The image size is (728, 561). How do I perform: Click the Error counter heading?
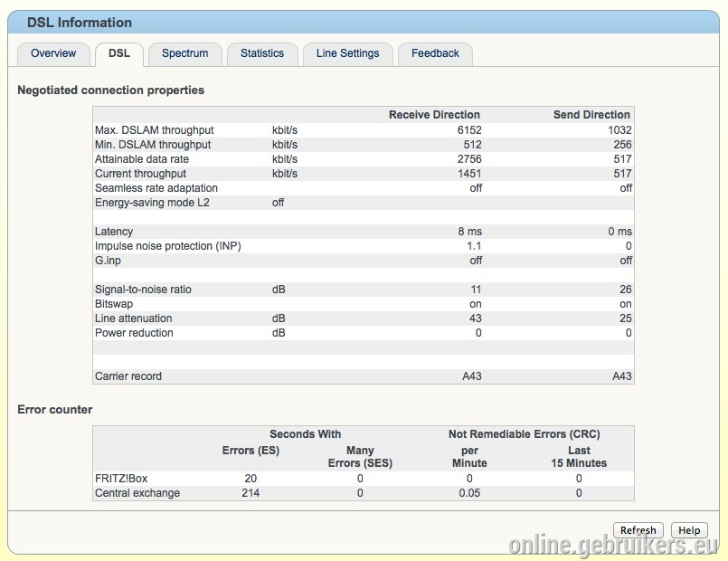coord(55,410)
